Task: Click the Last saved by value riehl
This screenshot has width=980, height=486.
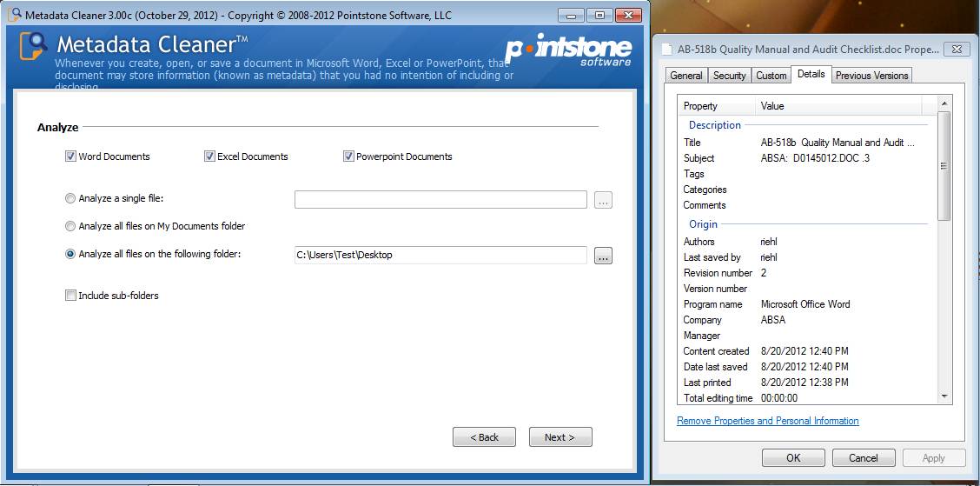Action: coord(769,257)
